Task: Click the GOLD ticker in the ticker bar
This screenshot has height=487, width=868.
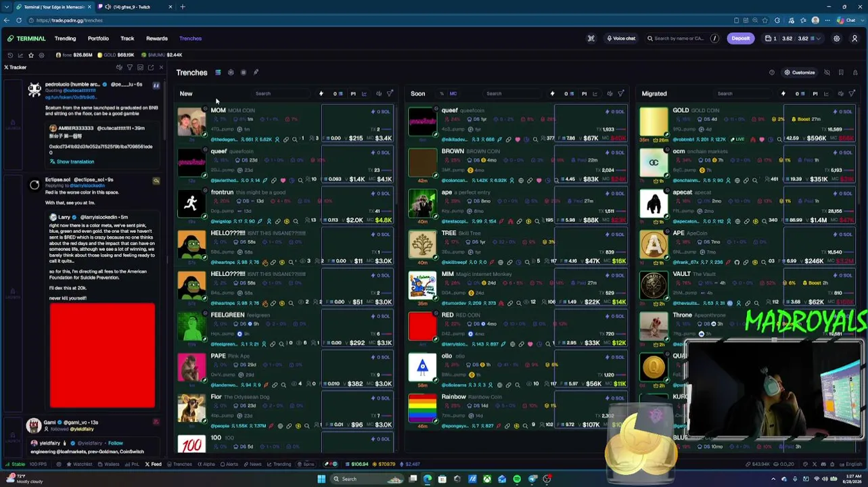Action: (x=116, y=55)
